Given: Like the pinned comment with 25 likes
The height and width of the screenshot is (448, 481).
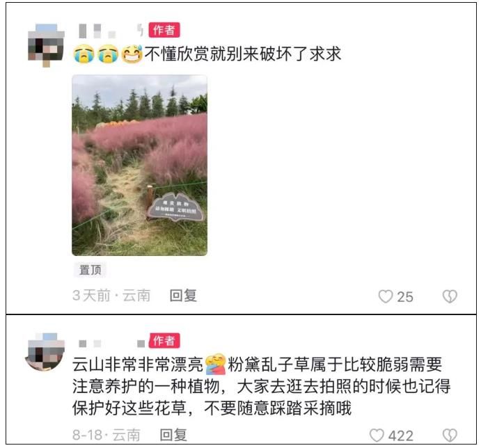Looking at the screenshot, I should tap(386, 296).
